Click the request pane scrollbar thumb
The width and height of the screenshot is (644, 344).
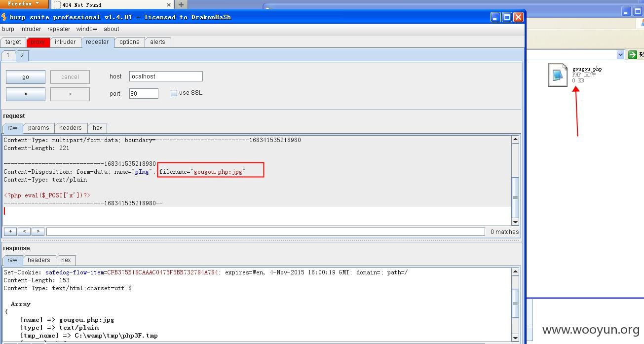point(515,197)
